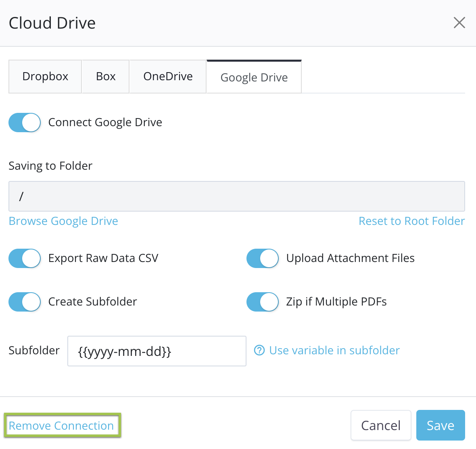
Task: Save the cloud drive settings
Action: tap(440, 426)
